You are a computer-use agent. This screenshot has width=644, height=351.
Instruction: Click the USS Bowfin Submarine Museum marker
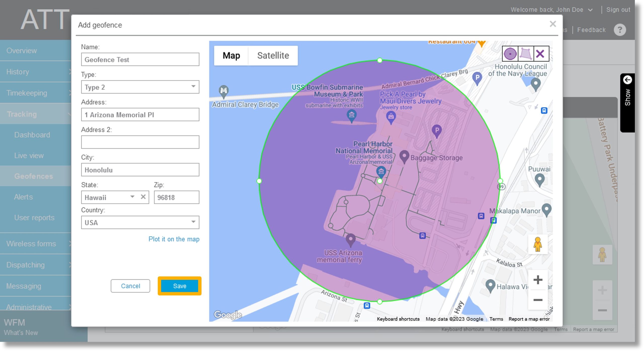click(x=351, y=115)
